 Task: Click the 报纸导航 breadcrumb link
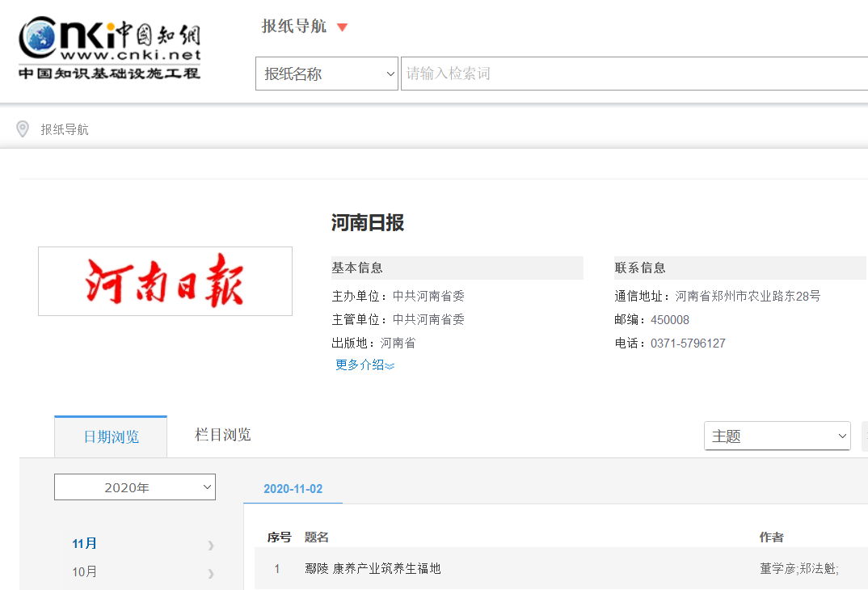pos(65,129)
